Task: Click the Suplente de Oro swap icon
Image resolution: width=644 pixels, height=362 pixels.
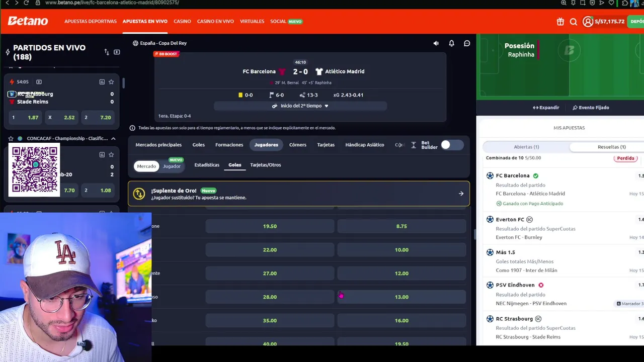Action: click(x=140, y=194)
